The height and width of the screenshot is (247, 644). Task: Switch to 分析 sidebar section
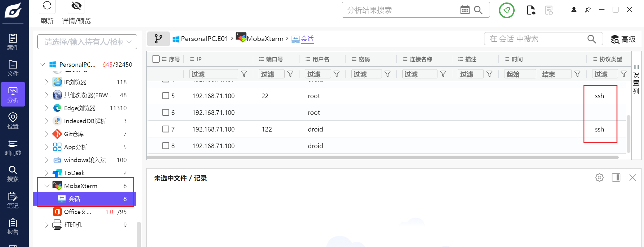tap(13, 94)
